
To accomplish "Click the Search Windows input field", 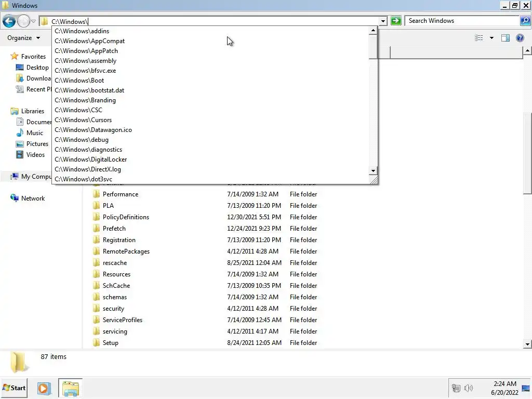I will pos(462,21).
